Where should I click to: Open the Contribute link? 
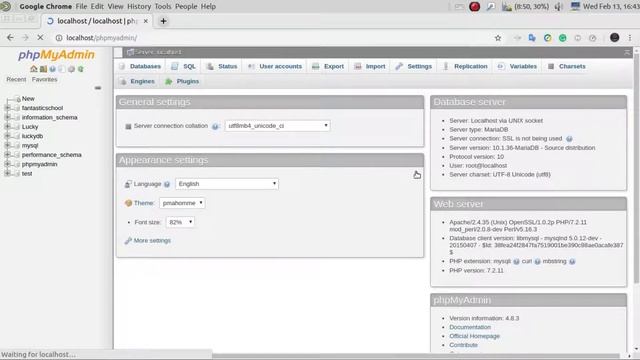click(x=463, y=345)
